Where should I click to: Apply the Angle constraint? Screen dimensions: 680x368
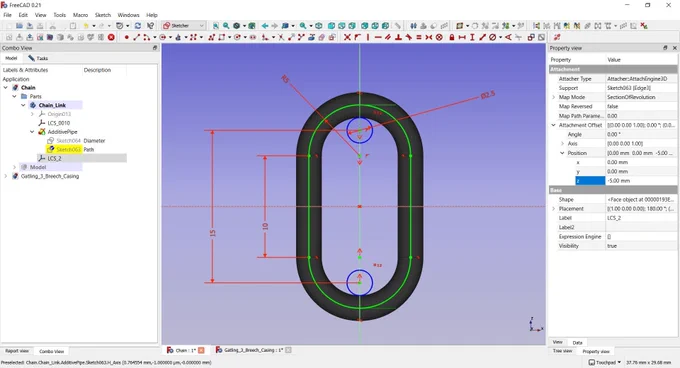coord(508,37)
